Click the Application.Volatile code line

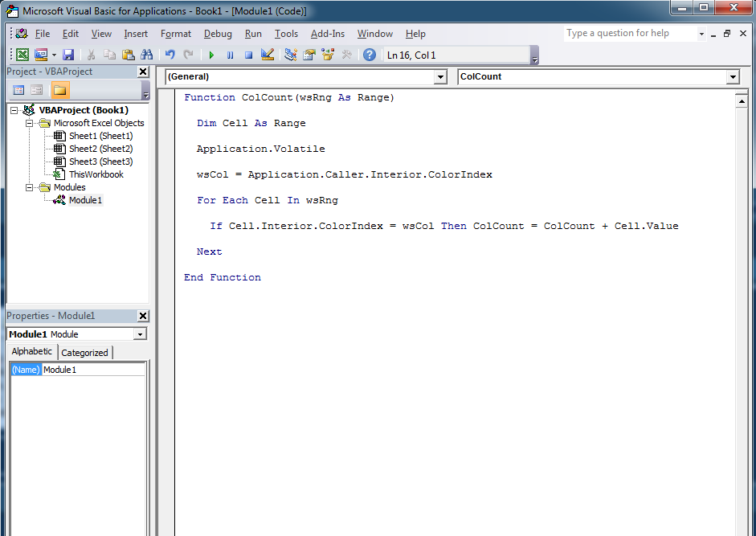point(261,149)
